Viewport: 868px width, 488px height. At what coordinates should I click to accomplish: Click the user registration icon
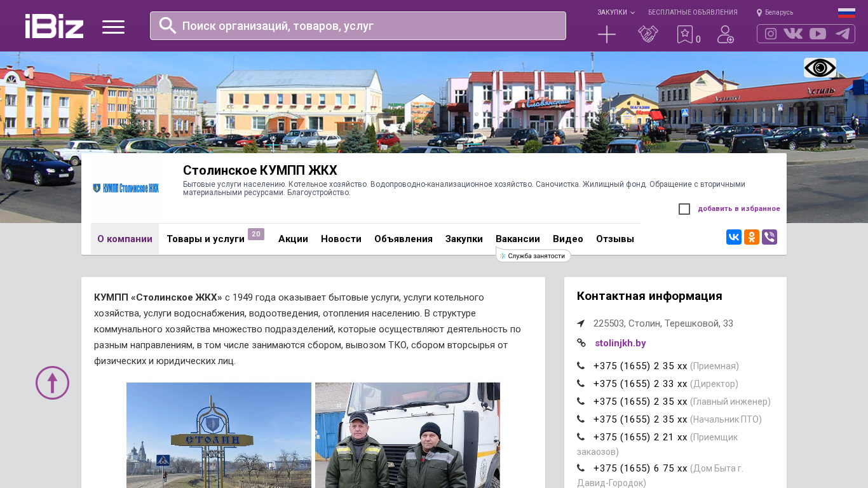click(x=726, y=34)
